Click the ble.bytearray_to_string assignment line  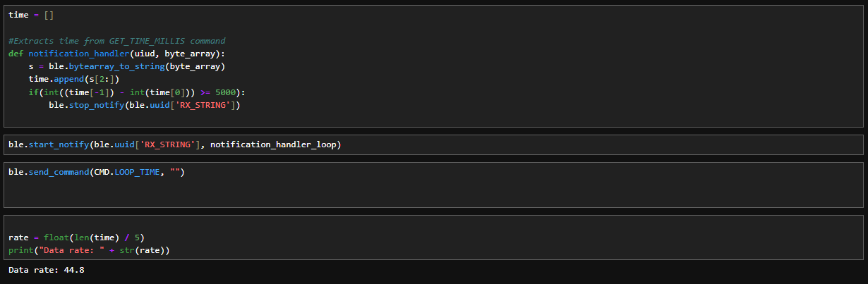(126, 66)
